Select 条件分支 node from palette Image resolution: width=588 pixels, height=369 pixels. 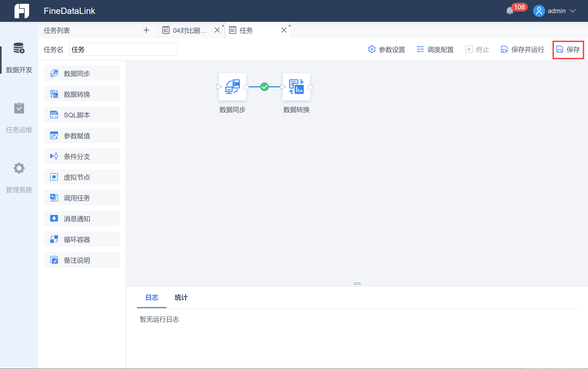(x=82, y=156)
